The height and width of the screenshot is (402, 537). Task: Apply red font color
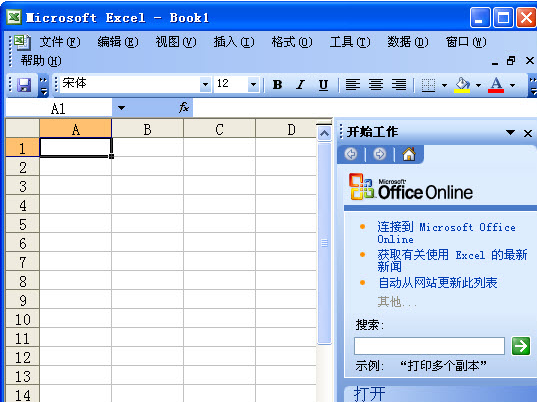(x=496, y=85)
